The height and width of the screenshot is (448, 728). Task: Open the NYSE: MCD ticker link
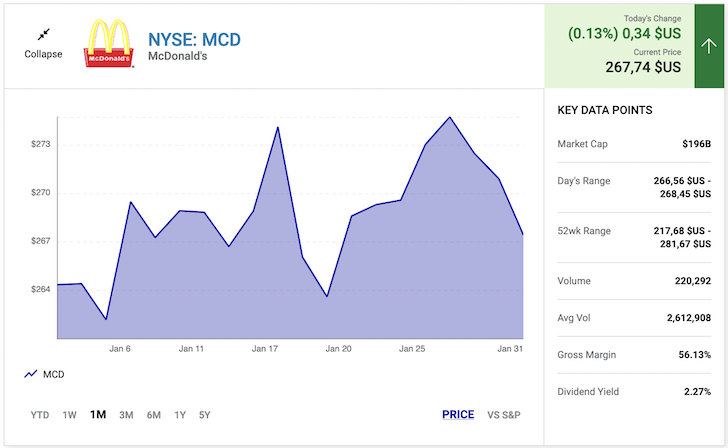coord(195,40)
